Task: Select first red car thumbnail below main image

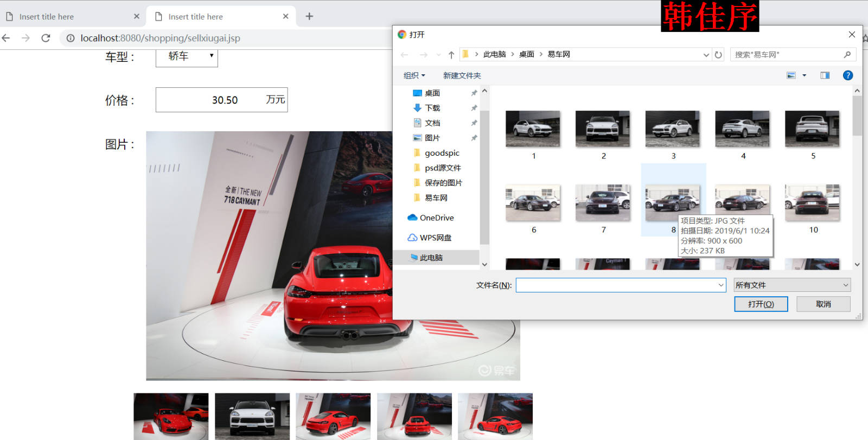Action: [x=171, y=416]
